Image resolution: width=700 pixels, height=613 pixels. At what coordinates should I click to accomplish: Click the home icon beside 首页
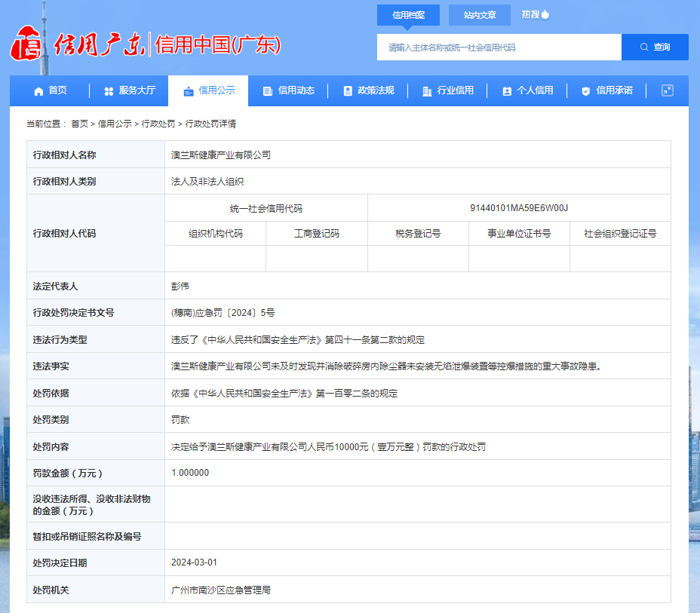[38, 91]
